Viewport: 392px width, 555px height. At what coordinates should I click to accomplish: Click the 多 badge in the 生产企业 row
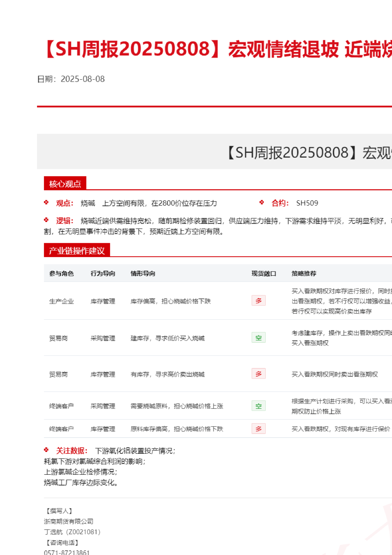pos(258,301)
